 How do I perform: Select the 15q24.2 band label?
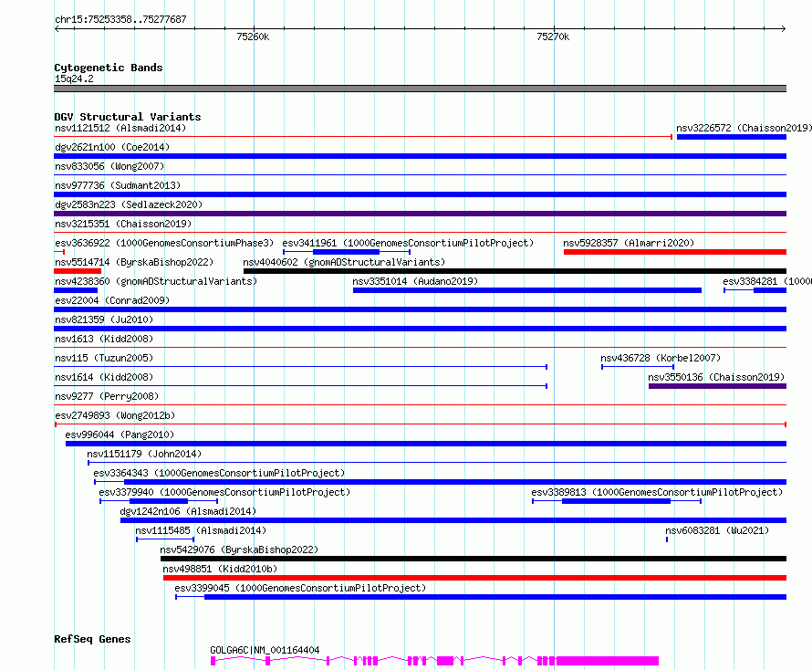point(74,79)
